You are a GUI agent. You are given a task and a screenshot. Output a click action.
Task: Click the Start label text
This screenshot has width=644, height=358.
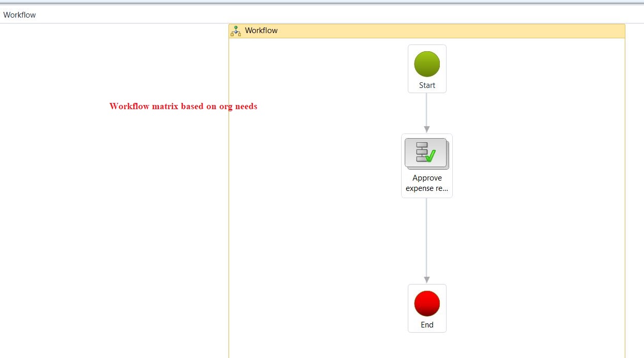point(426,85)
